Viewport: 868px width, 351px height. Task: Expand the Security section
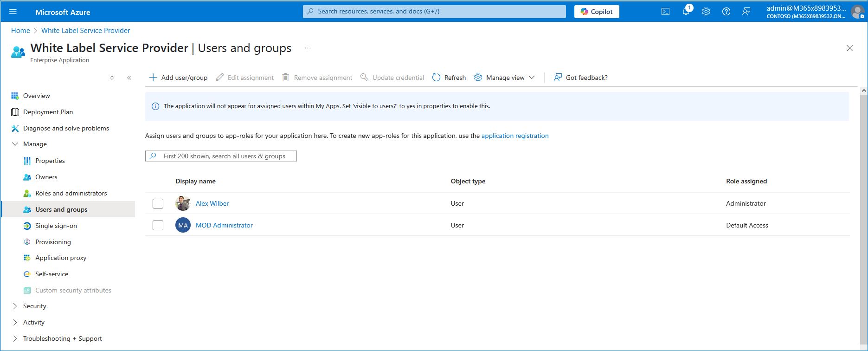[15, 306]
